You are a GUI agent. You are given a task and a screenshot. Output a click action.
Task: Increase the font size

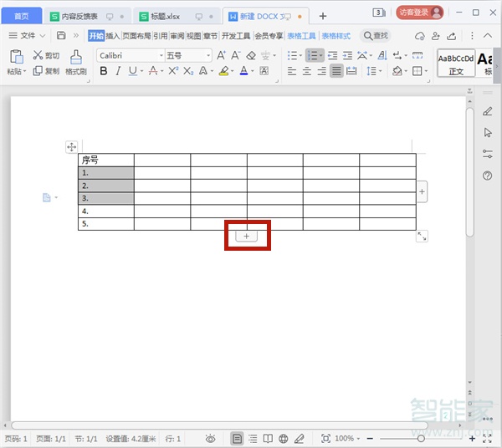[x=221, y=55]
